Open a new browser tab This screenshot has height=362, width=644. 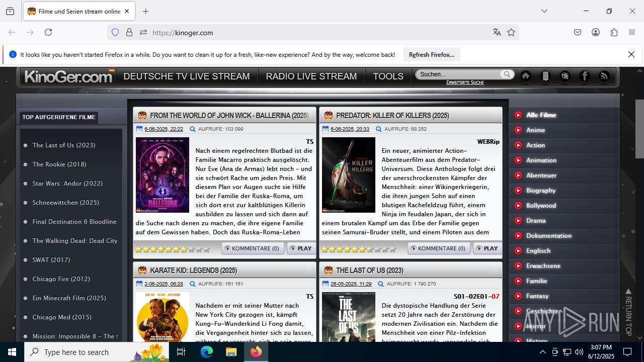click(x=145, y=11)
